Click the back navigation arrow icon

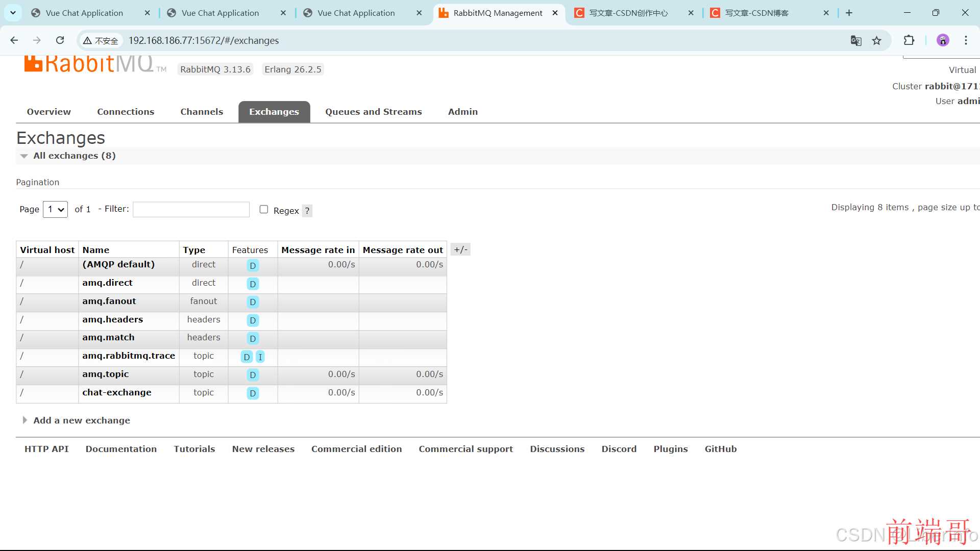pyautogui.click(x=15, y=40)
